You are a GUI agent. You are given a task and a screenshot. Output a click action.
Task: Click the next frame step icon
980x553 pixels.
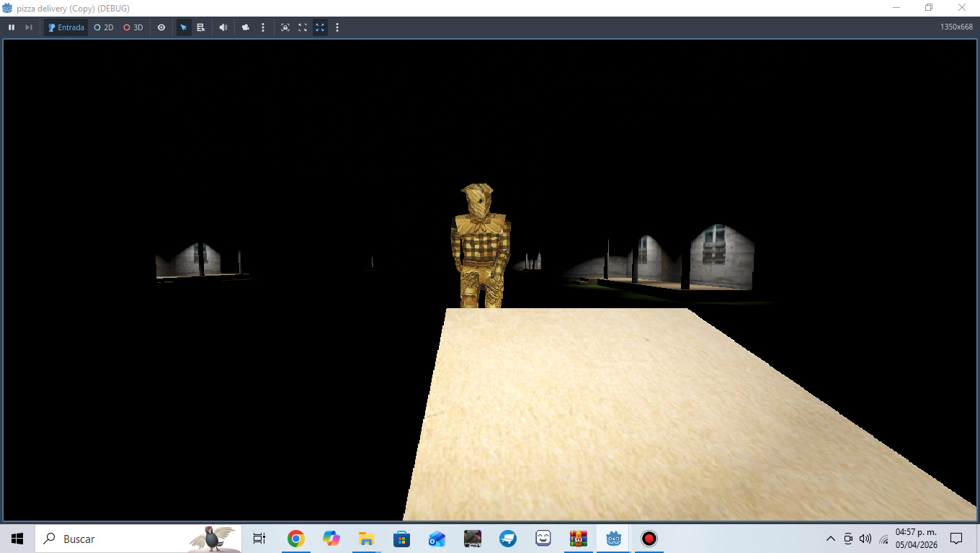(29, 27)
